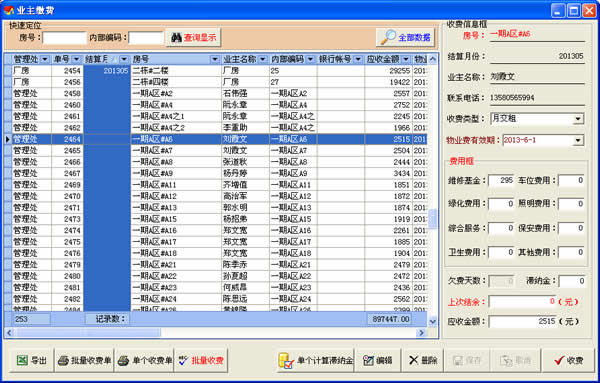Click the 维修基金 fee field
The height and width of the screenshot is (383, 600).
[x=501, y=180]
